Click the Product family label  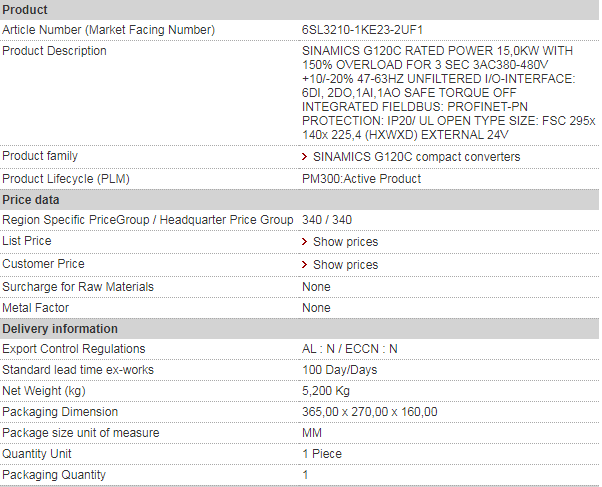pos(40,156)
